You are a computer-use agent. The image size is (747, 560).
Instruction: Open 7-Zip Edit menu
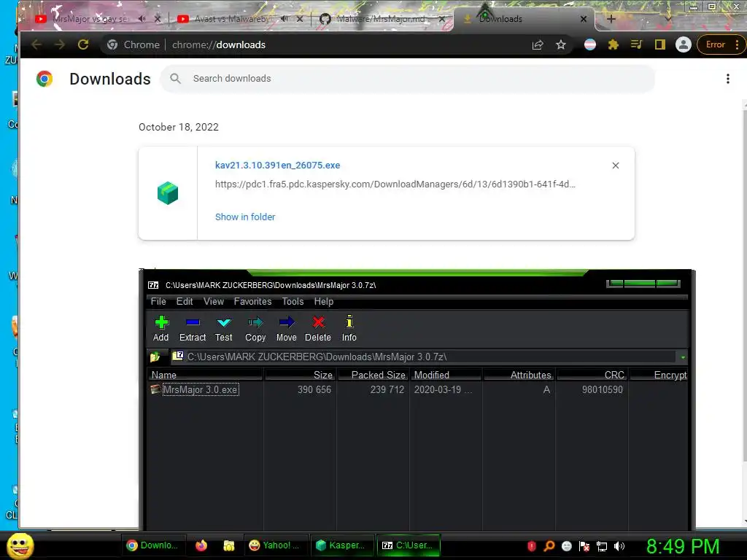click(x=185, y=301)
